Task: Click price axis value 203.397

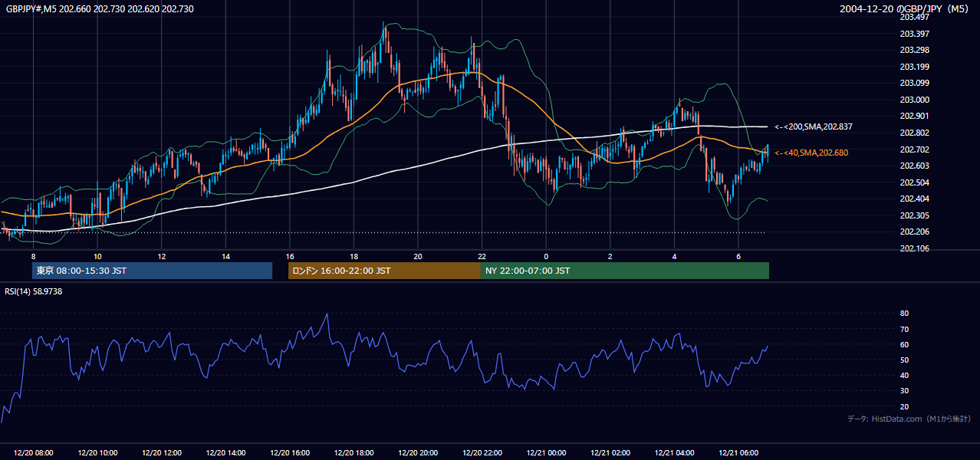Action: click(x=914, y=34)
